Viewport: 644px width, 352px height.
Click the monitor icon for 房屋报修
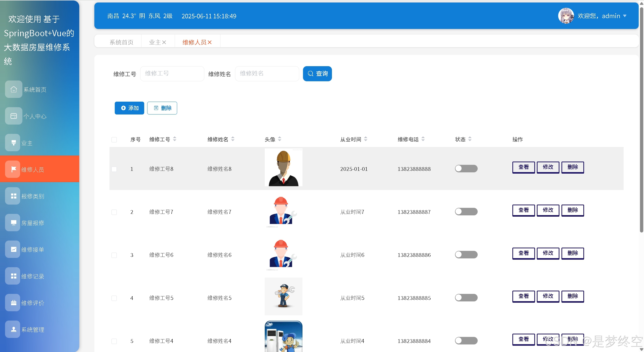14,223
